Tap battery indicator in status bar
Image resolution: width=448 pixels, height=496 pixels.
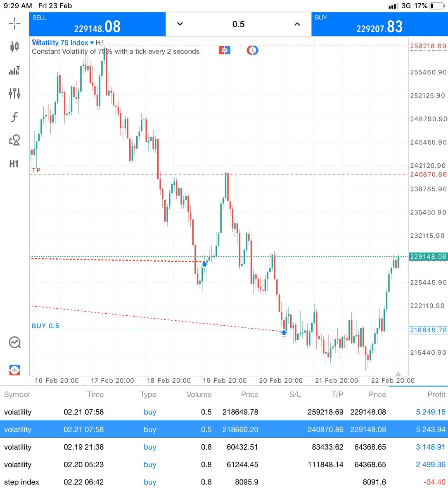[x=437, y=6]
